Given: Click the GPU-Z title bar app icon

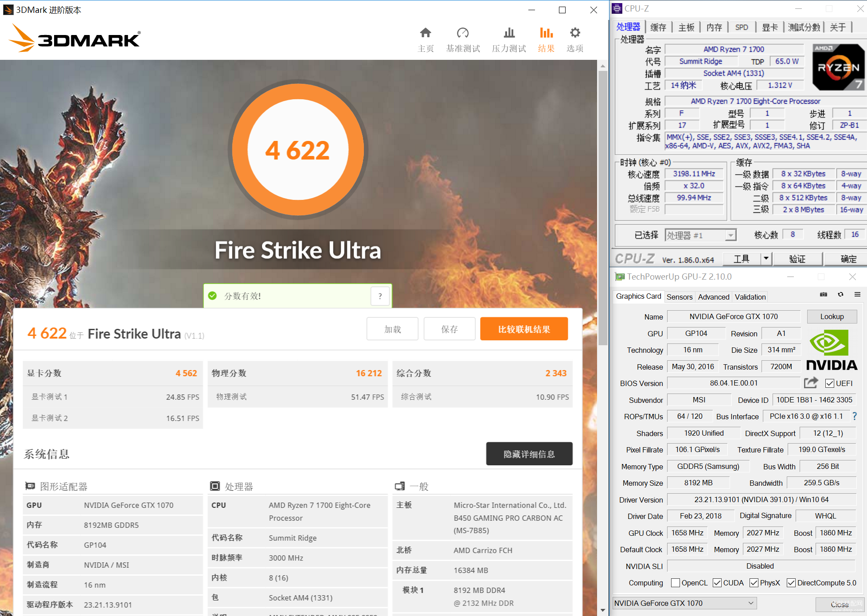Looking at the screenshot, I should [620, 277].
